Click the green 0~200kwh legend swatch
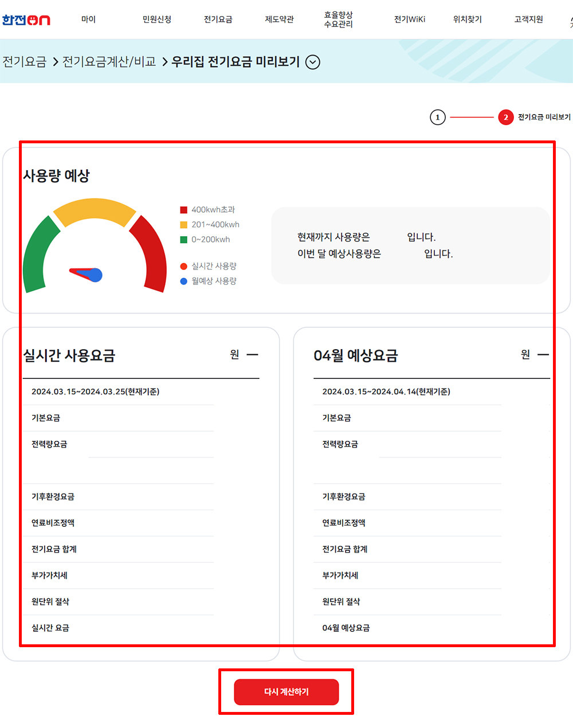Viewport: 573px width, 728px height. pos(184,240)
